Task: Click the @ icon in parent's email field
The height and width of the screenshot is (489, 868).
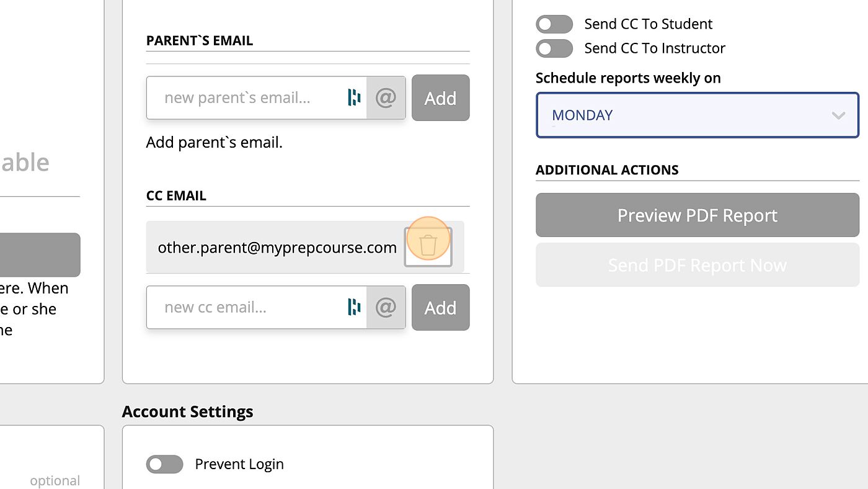Action: pos(386,98)
